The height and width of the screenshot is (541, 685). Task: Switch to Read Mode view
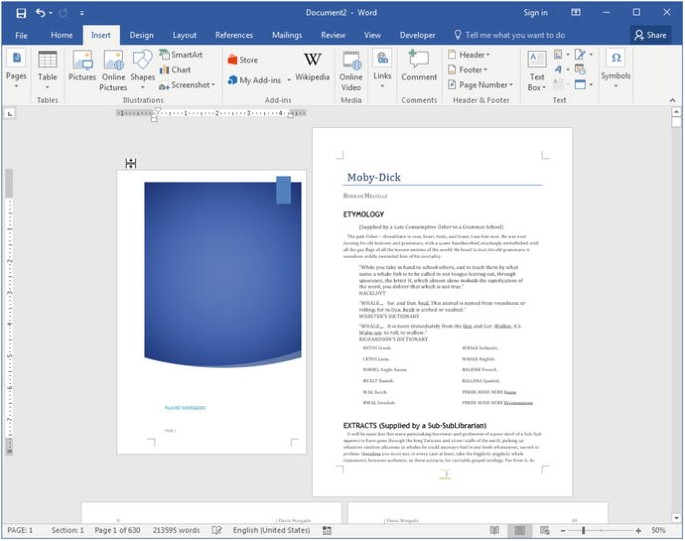495,530
